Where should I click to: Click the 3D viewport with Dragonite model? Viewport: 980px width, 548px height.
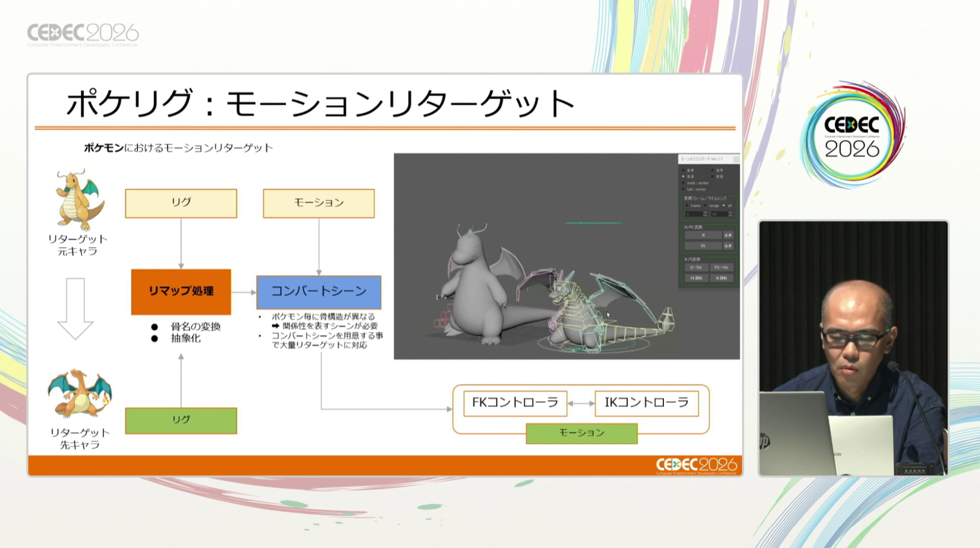(x=536, y=256)
